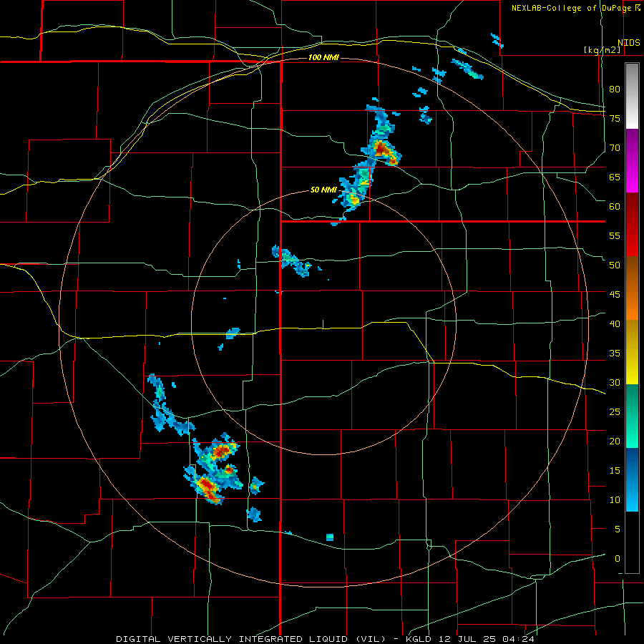Click the color scale value 70
This screenshot has width=644, height=644.
(x=615, y=148)
